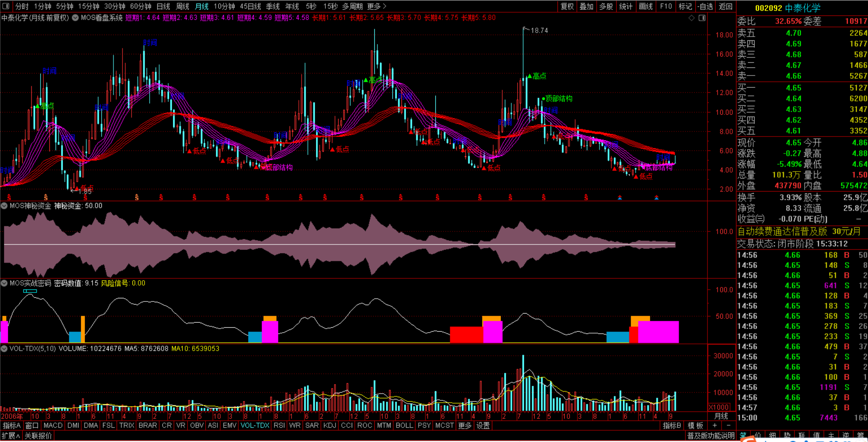Open the 模板 template menu
868x442 pixels.
[695, 426]
